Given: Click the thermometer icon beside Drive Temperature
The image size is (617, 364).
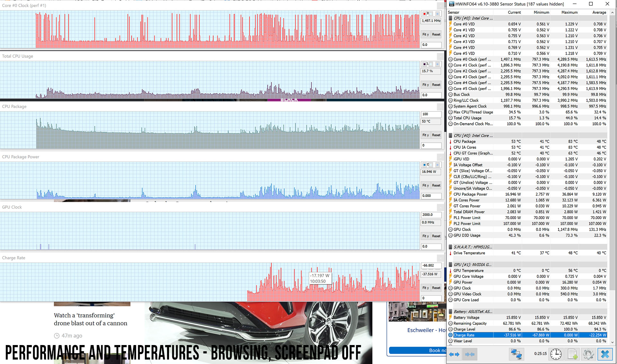Looking at the screenshot, I should coord(451,253).
